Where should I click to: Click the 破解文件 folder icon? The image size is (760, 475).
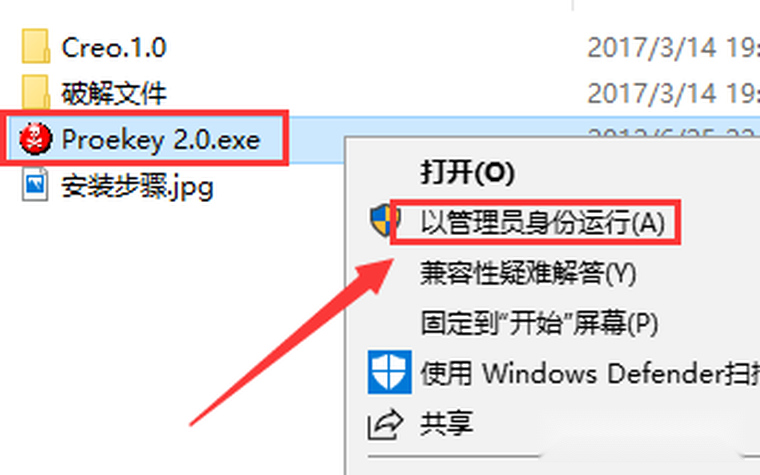(x=35, y=91)
